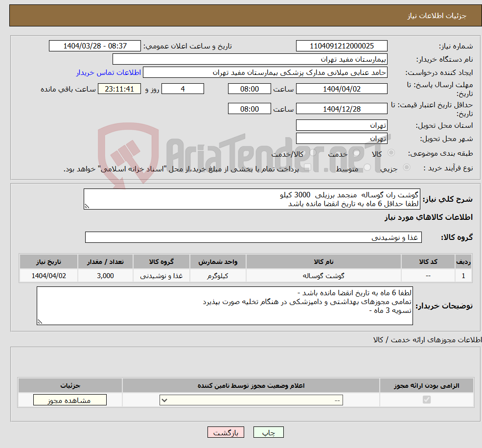The height and width of the screenshot is (448, 482).
Task: Click the buyer notes resize handle
Action: [40, 322]
